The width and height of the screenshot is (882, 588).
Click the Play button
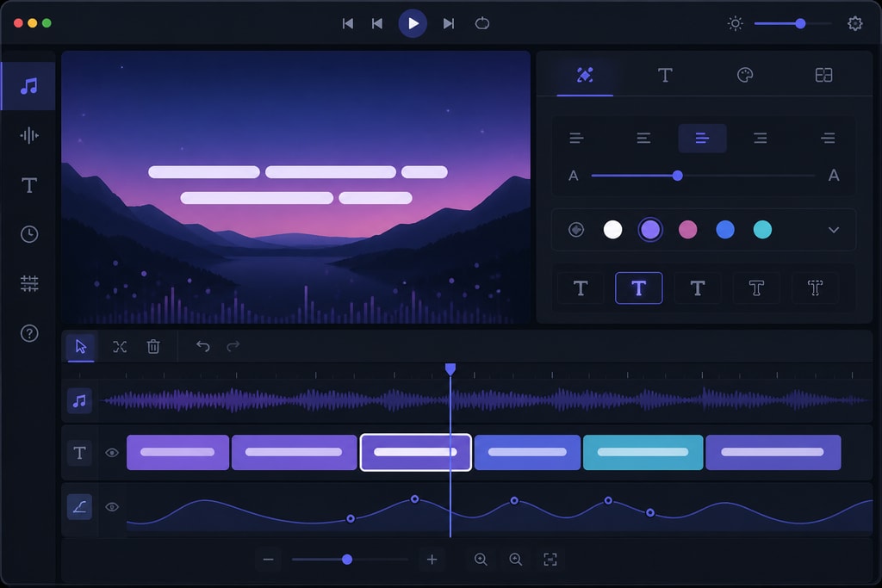(x=413, y=23)
